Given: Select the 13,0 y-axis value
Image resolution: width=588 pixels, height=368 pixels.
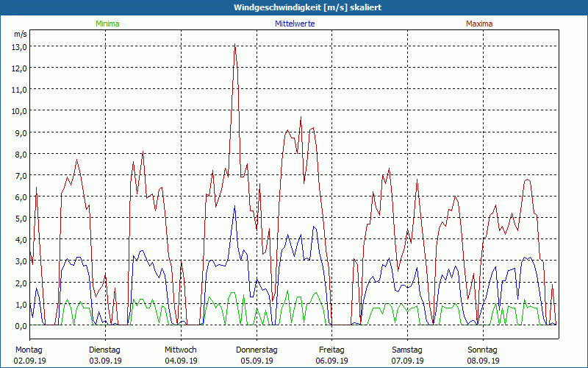Looking at the screenshot, I should 21,47.
